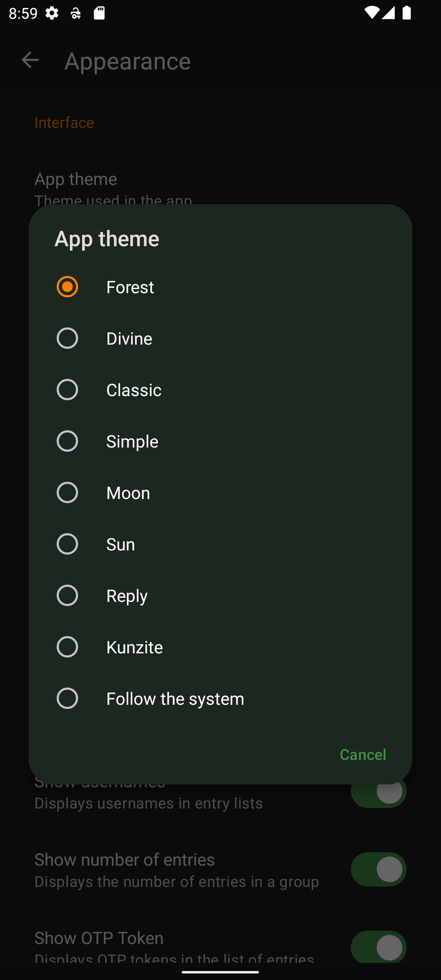
Task: Select the Forest theme radio button
Action: (67, 287)
